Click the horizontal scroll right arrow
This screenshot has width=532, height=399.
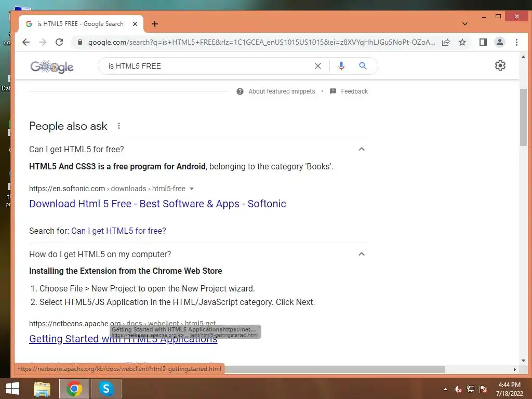515,369
